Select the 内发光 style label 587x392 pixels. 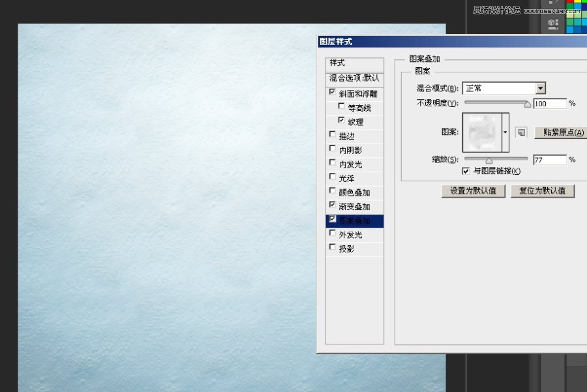click(x=350, y=164)
